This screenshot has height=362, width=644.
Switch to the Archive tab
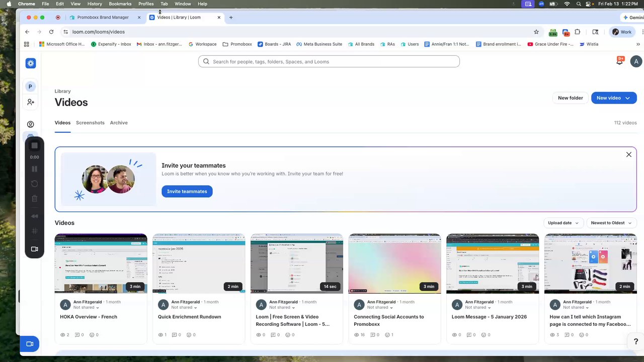point(119,123)
